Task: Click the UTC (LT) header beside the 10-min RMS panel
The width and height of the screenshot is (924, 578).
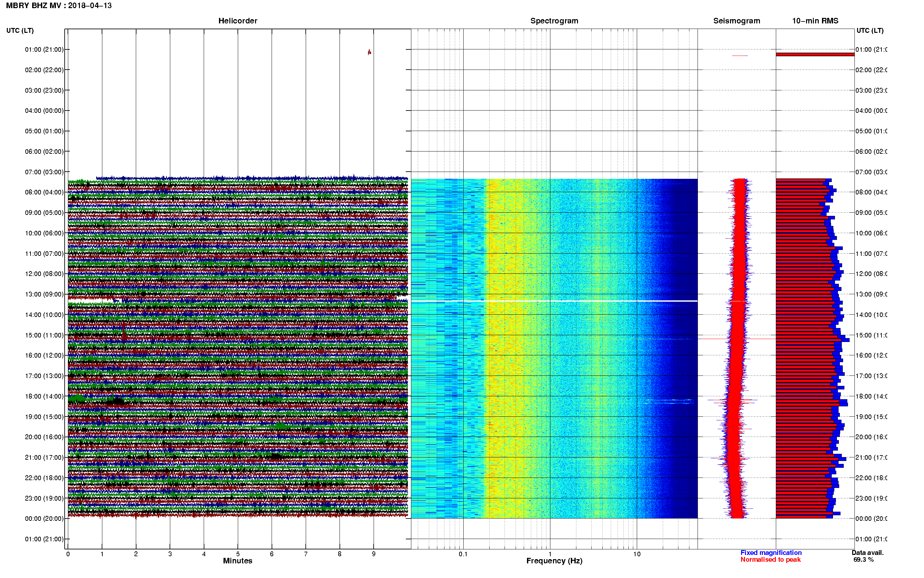Action: click(870, 31)
